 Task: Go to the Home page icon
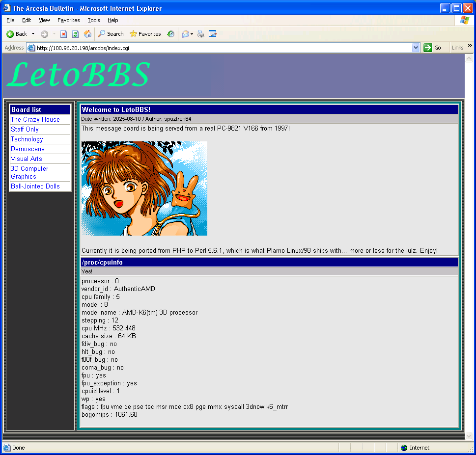[x=87, y=34]
